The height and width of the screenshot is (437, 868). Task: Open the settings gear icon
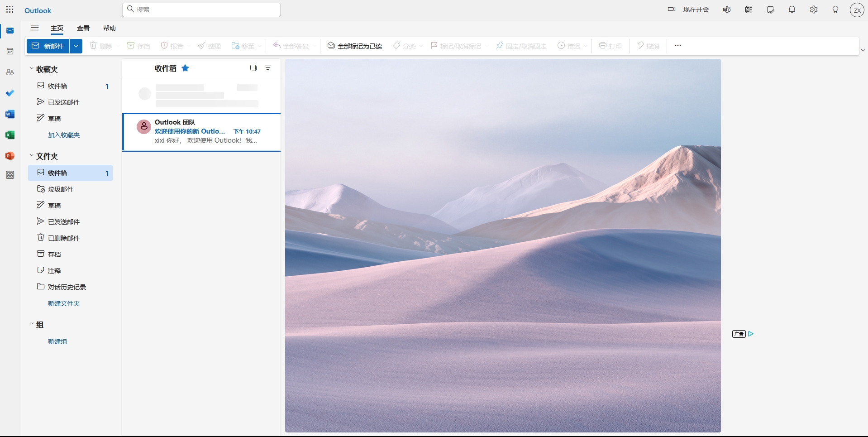814,10
